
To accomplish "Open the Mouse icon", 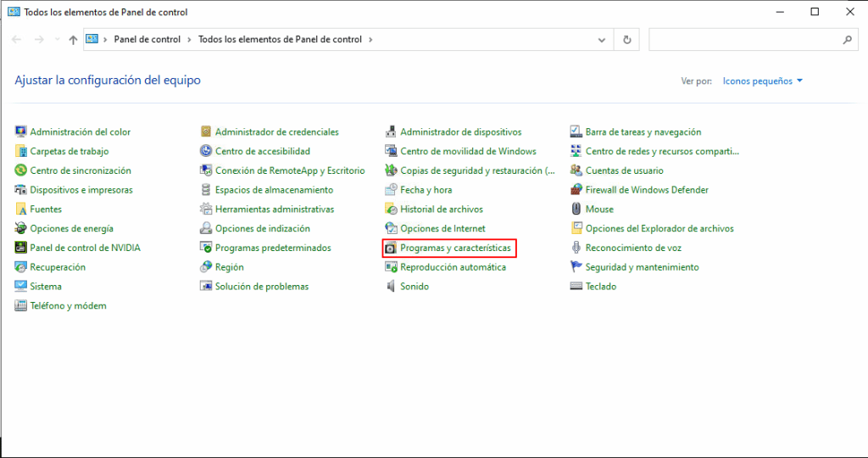I will 576,209.
